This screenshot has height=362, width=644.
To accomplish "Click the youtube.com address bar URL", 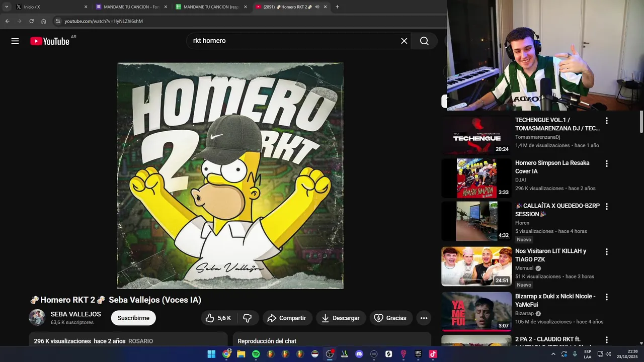I will 104,21.
